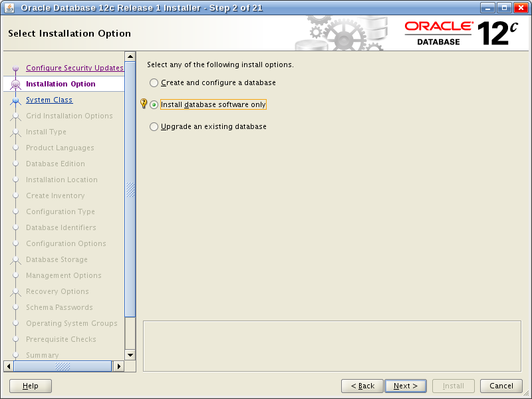Open the Configure Security Updates step
532x399 pixels.
coord(74,68)
